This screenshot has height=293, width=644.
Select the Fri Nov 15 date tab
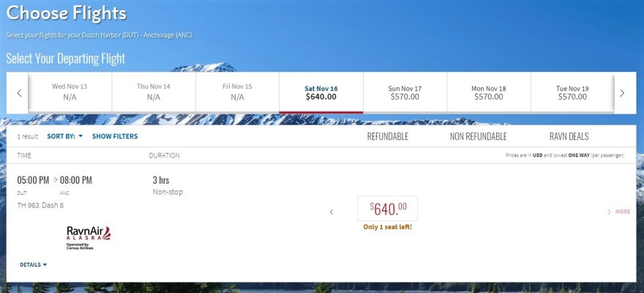[238, 92]
